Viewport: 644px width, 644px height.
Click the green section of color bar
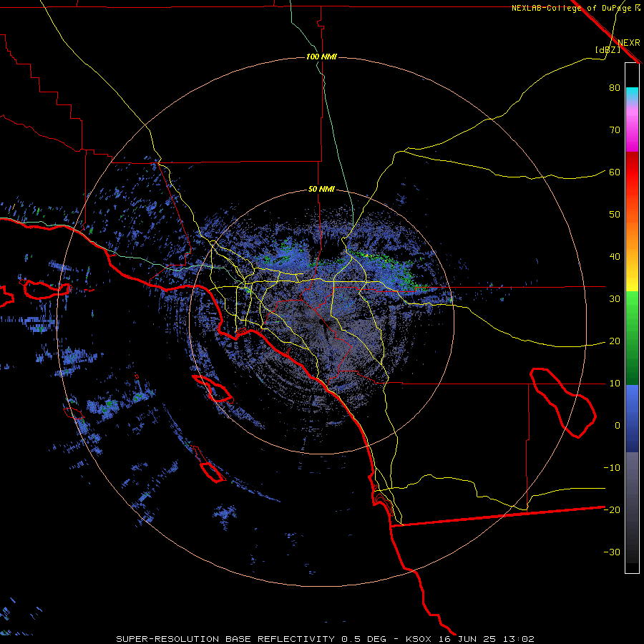[632, 337]
